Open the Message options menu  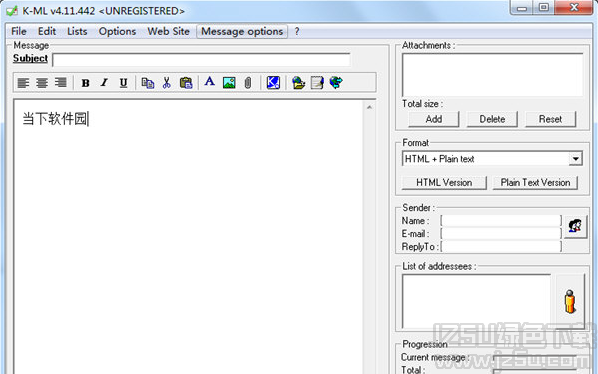242,31
